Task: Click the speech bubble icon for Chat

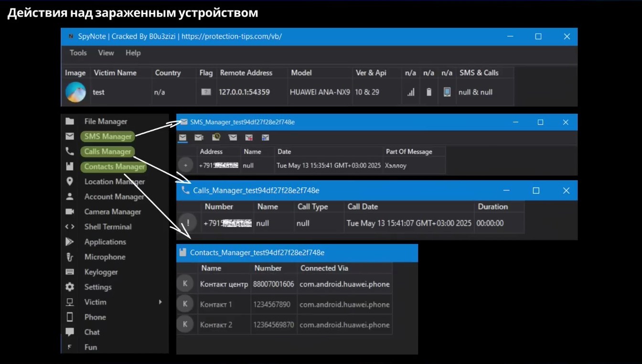Action: [x=70, y=332]
